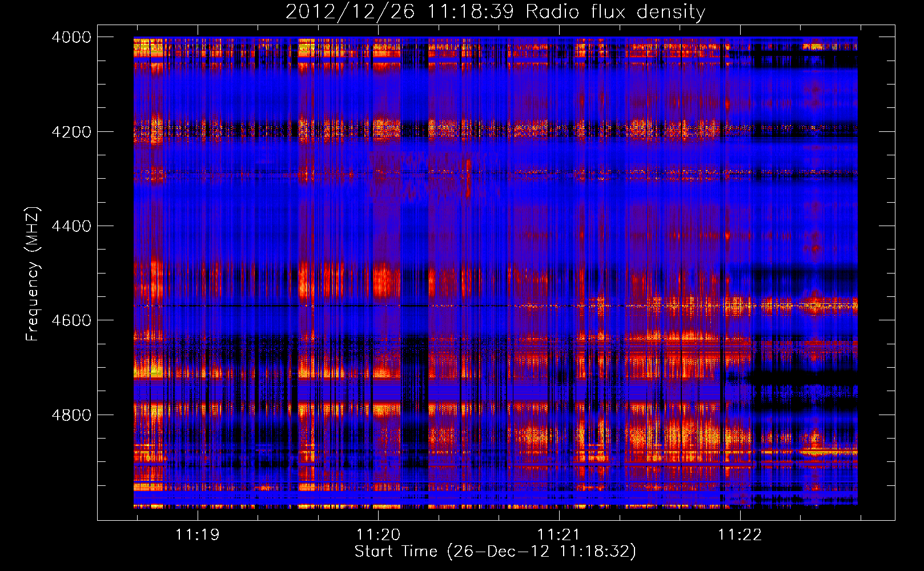Click the "Frequency (MHZ)" axis title
The image size is (924, 571).
click(x=33, y=274)
